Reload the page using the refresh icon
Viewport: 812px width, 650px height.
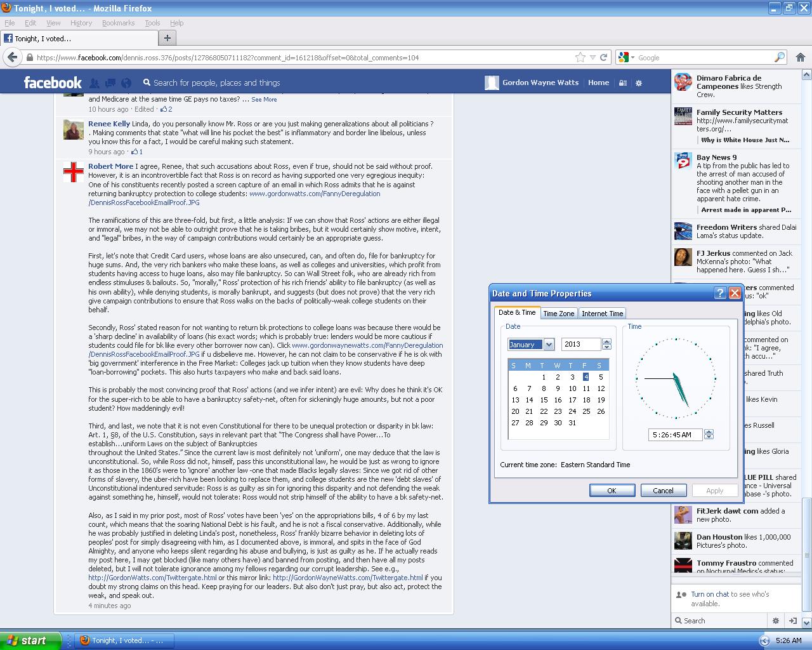tap(604, 57)
